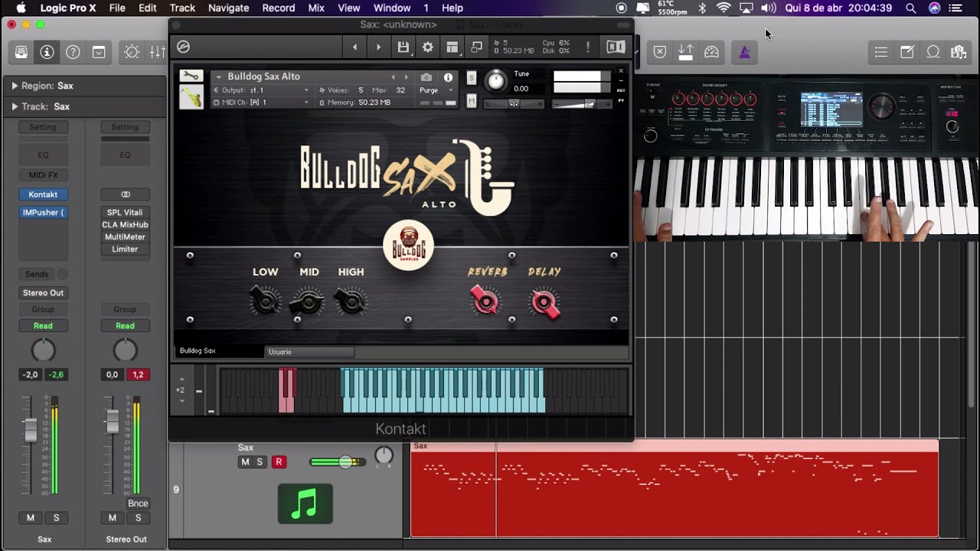
Task: Click the Kontakt warning exclamation icon
Action: (588, 47)
